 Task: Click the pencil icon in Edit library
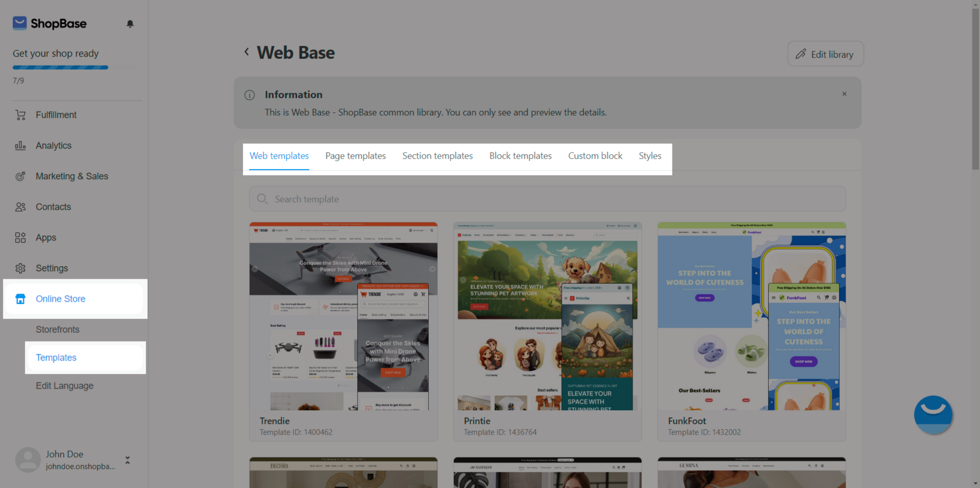(801, 54)
